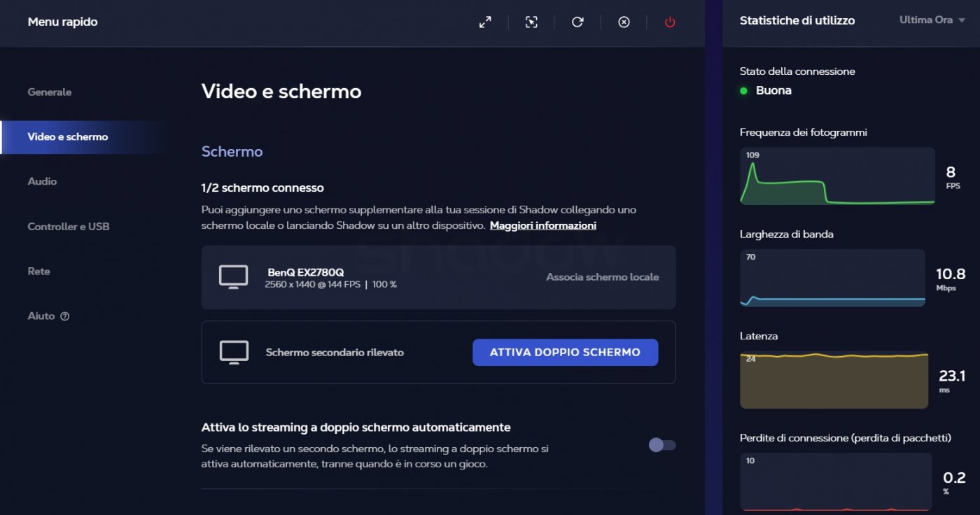Shut down Shadow with the red power icon
980x515 pixels.
point(669,22)
